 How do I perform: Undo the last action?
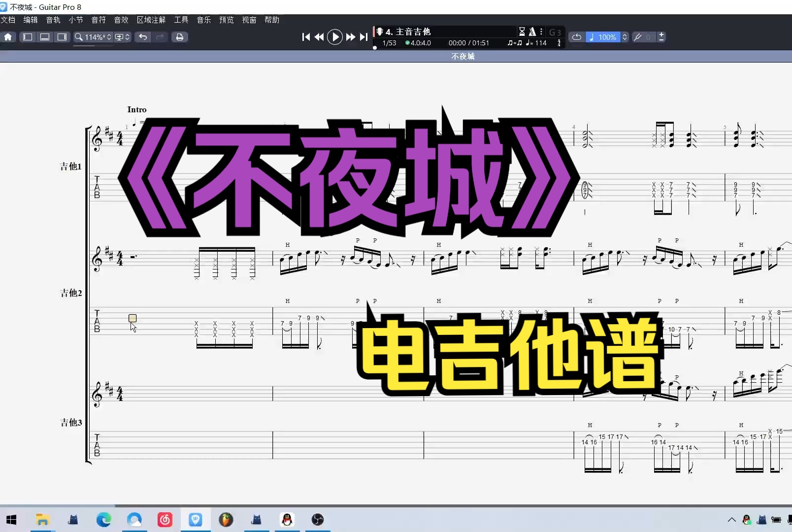[143, 37]
